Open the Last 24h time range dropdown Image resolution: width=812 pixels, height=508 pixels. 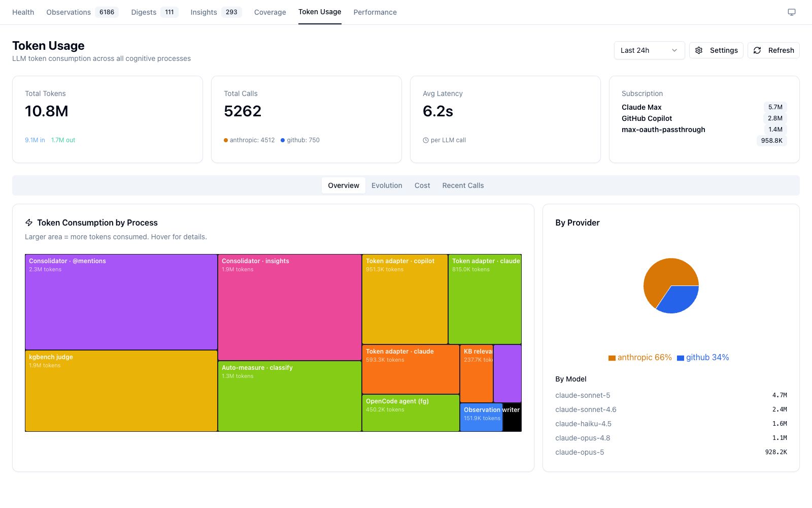tap(649, 50)
